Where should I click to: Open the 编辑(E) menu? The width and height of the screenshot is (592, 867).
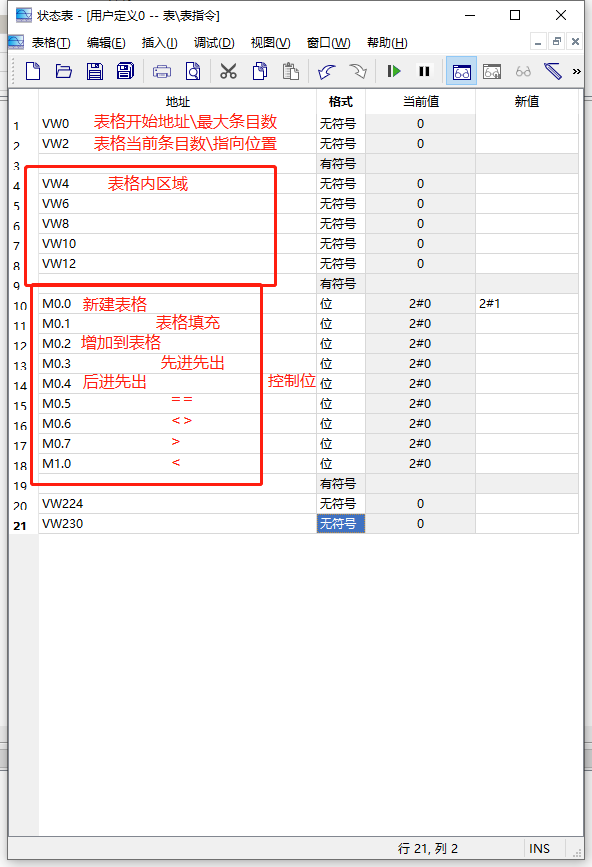[106, 43]
